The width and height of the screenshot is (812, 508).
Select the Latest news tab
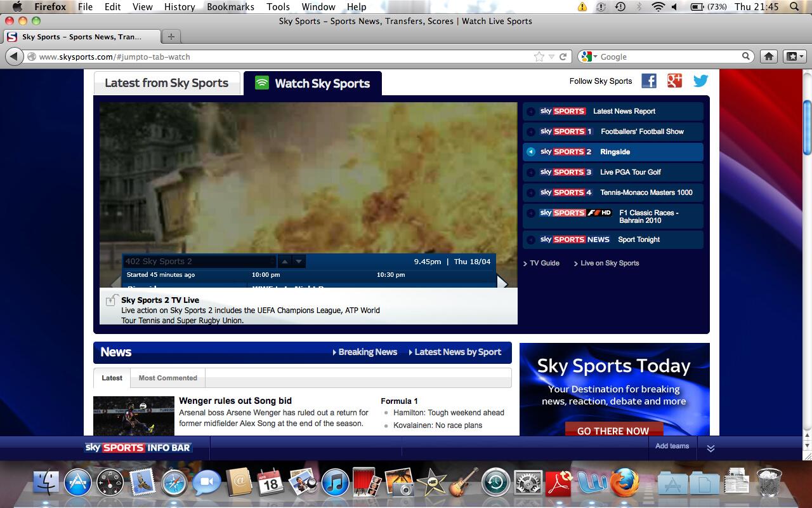(112, 378)
